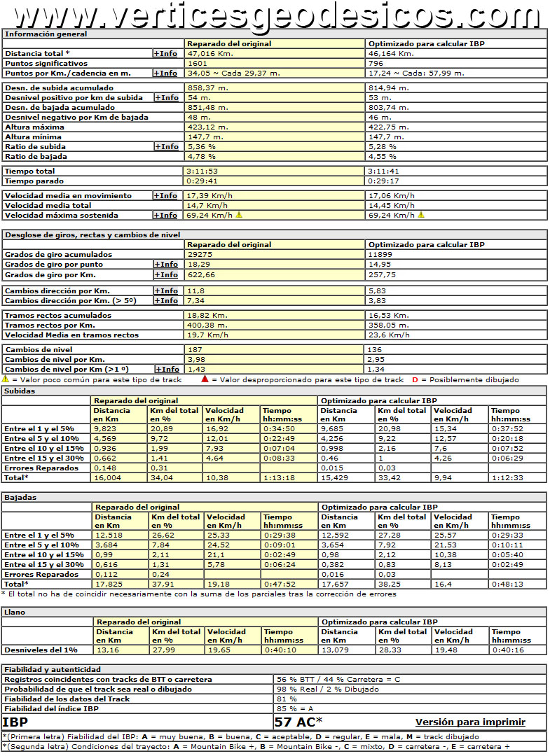This screenshot has height=756, width=550.
Task: Open the Versión para imprimir link
Action: [x=470, y=722]
